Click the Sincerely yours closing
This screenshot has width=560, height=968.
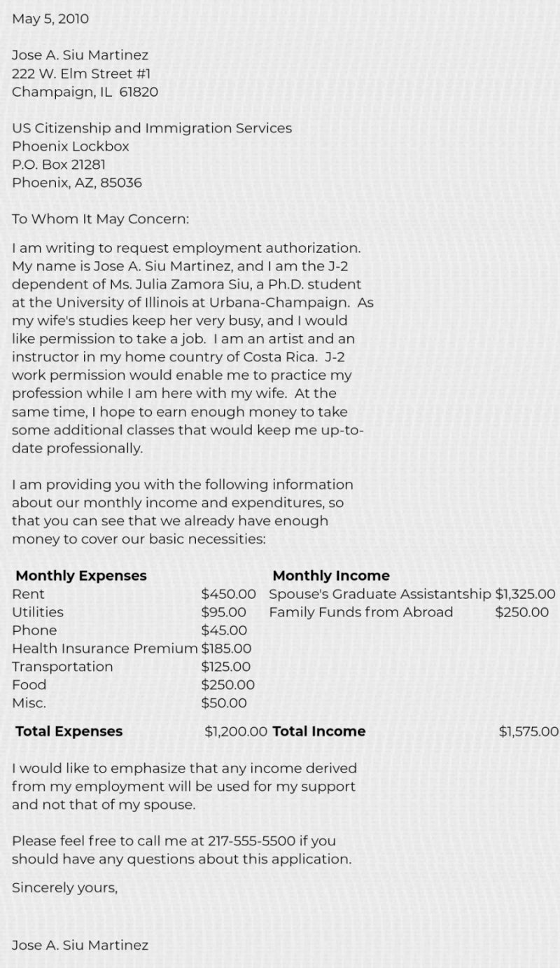click(64, 887)
